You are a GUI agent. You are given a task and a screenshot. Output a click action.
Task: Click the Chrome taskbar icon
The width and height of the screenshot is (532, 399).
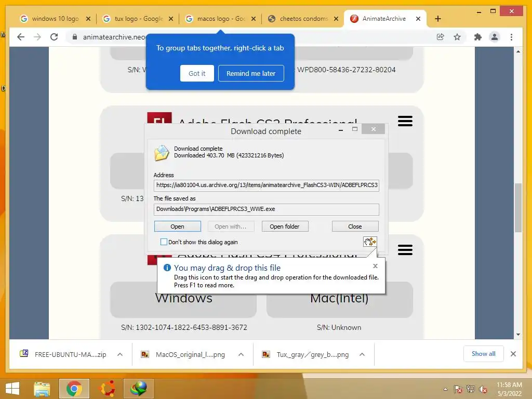(x=74, y=389)
